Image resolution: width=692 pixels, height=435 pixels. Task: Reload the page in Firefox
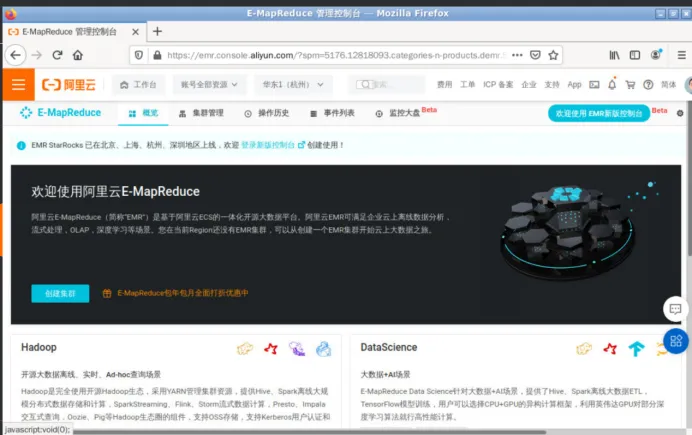coord(57,55)
